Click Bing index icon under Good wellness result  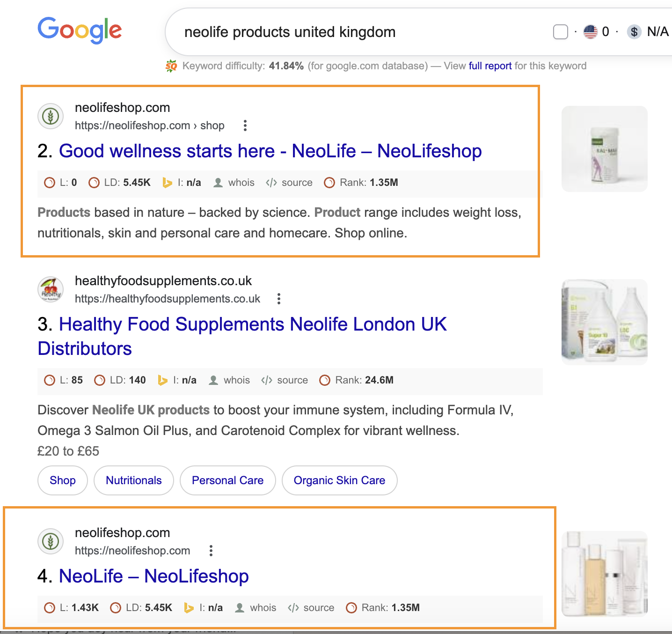tap(167, 183)
